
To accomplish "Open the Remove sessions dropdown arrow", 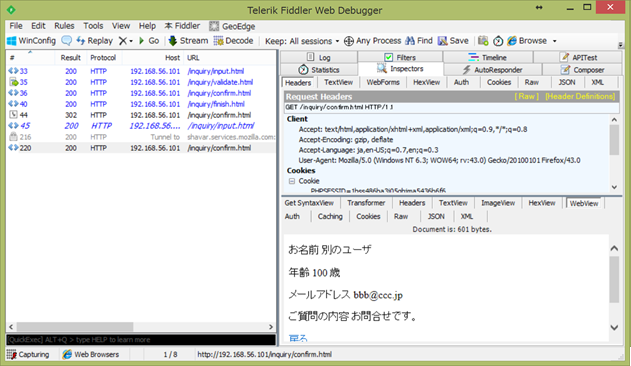I will [131, 41].
